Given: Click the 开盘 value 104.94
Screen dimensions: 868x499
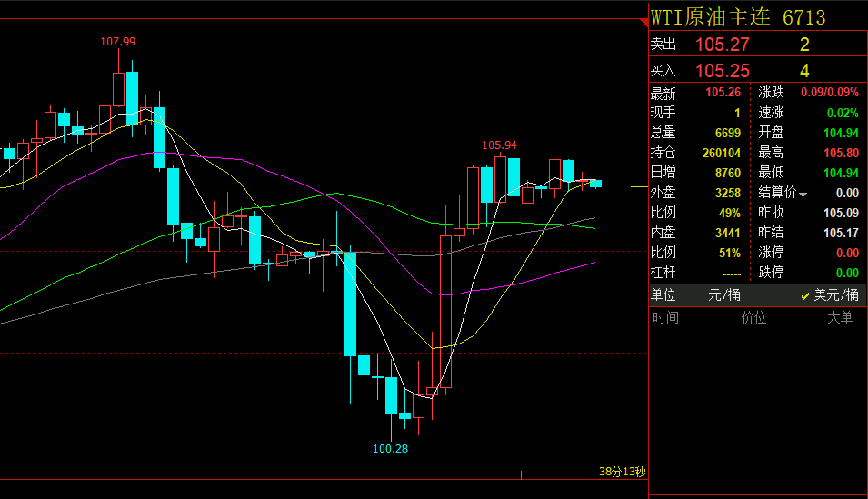Looking at the screenshot, I should pos(841,133).
